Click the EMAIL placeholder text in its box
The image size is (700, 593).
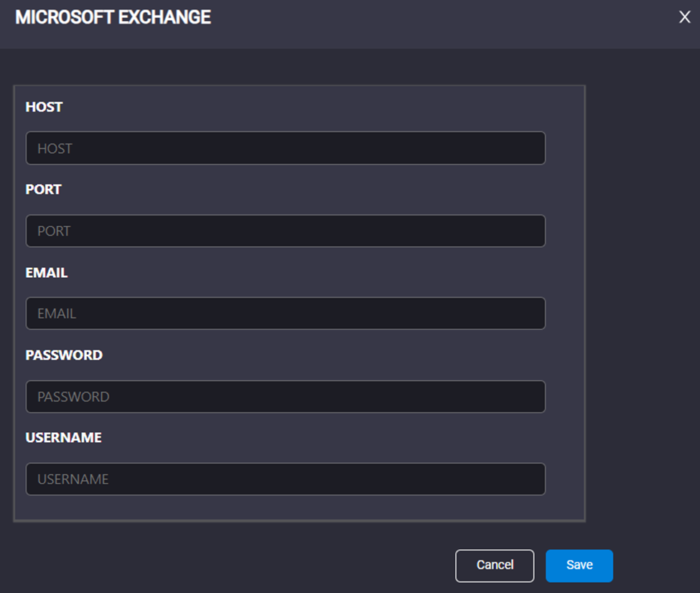(x=57, y=314)
